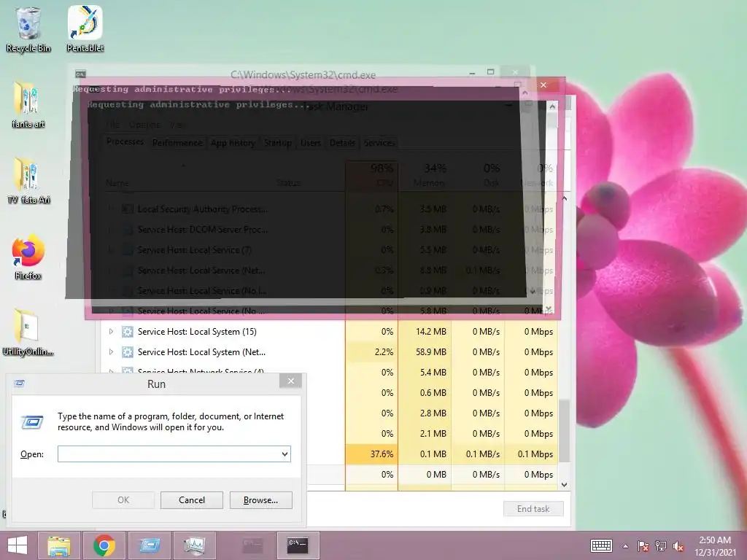Sort processes by the Memory column
This screenshot has width=747, height=560.
425,175
